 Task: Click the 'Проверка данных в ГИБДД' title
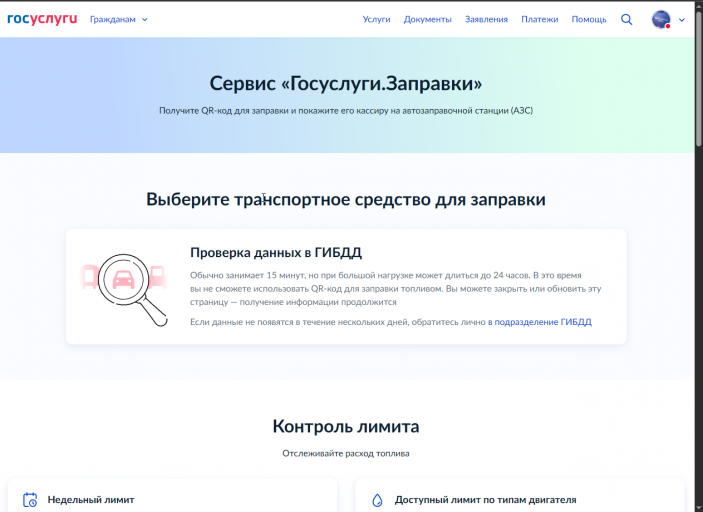276,253
